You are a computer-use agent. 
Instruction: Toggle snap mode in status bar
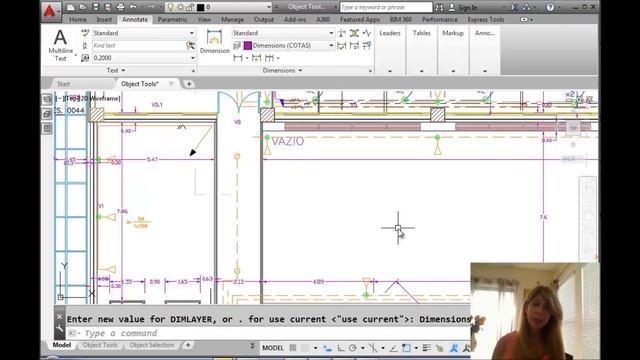tap(305, 348)
